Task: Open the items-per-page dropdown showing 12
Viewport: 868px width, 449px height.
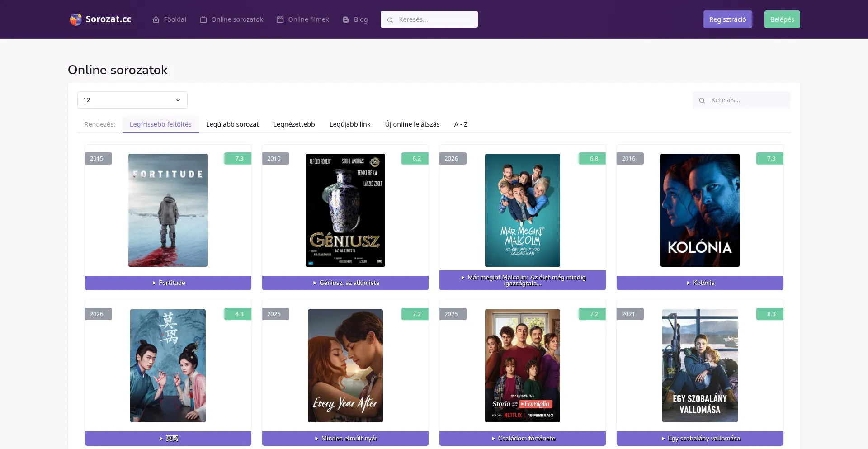Action: pos(132,100)
